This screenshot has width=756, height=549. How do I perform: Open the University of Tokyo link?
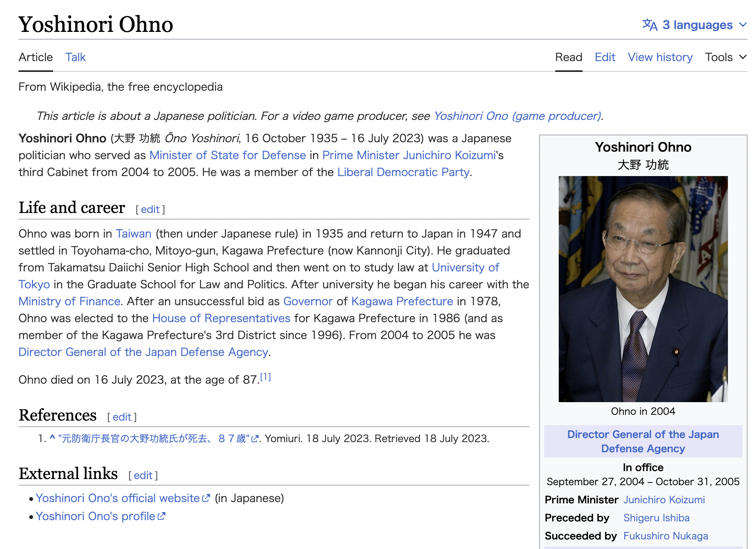click(x=465, y=268)
